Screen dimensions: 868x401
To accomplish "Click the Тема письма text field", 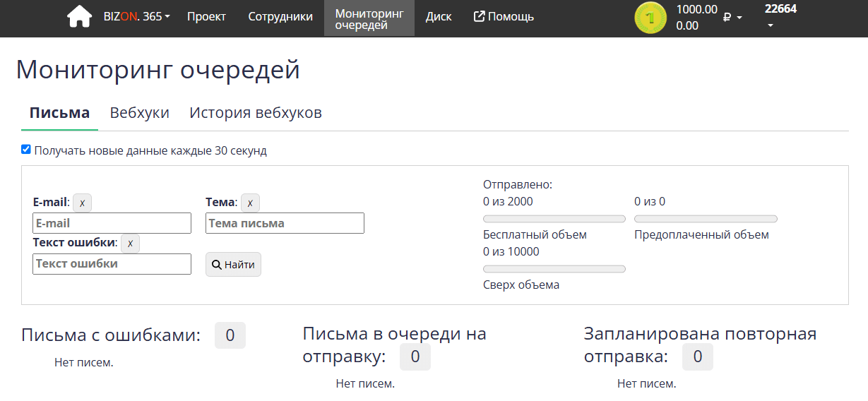I will click(x=285, y=223).
